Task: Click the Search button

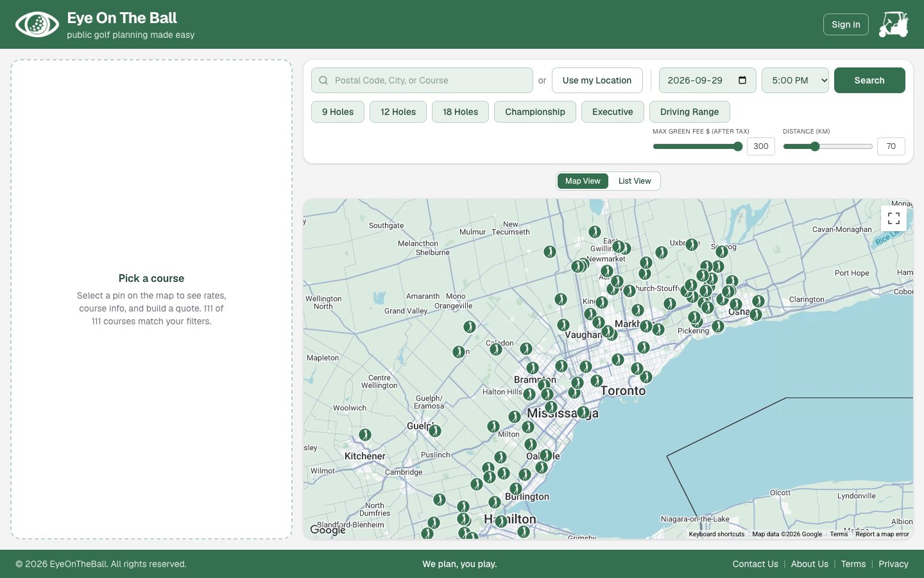Action: pos(869,80)
